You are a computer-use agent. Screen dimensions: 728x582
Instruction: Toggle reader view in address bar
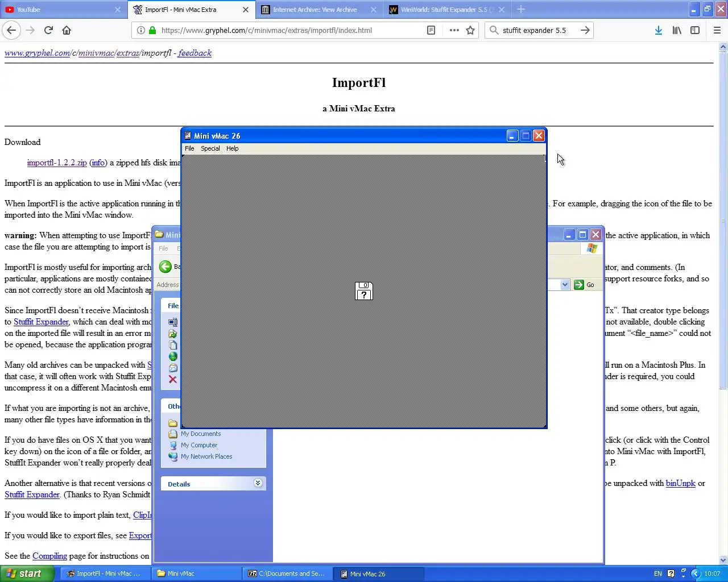[x=431, y=30]
